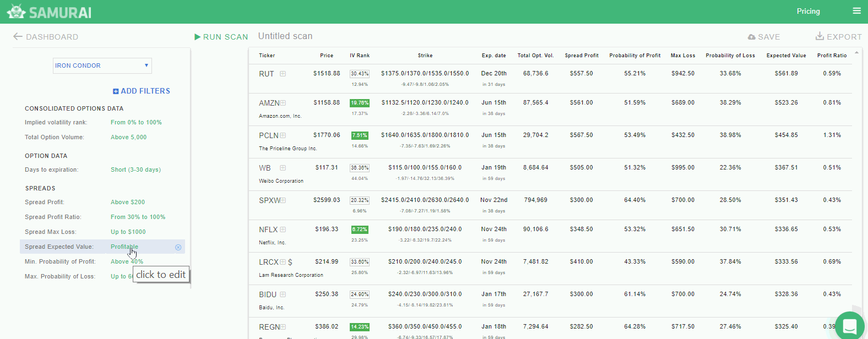Expand the LRCX row details
The height and width of the screenshot is (339, 868).
[x=283, y=262]
